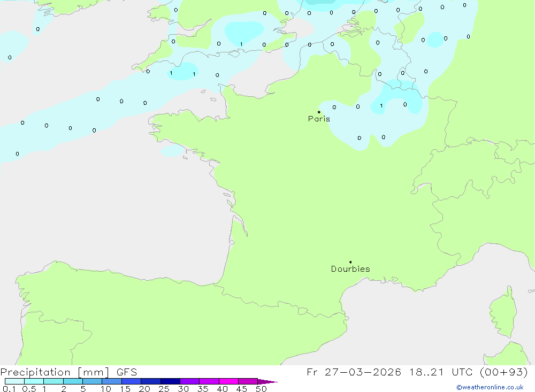
Task: Click the '20' legend scale value
Action: 144,389
